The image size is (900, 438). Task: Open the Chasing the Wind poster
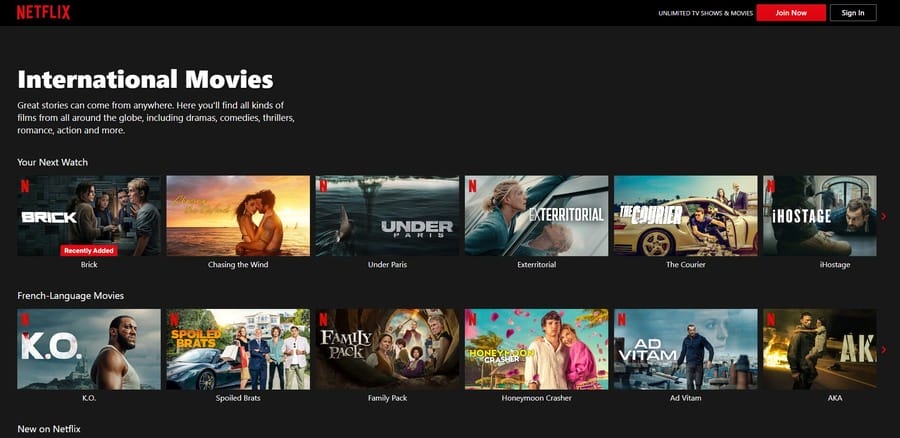pos(238,216)
